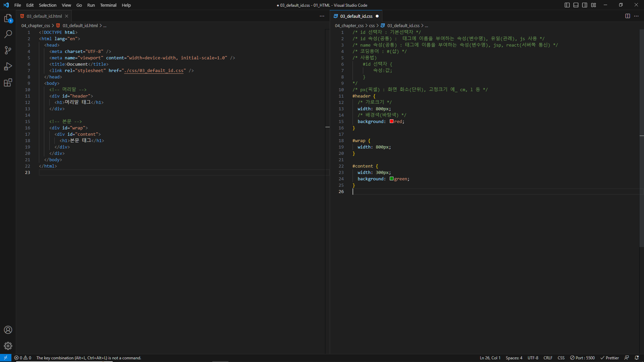Screen dimensions: 644x362
Task: Click the red color swatch
Action: tap(391, 121)
